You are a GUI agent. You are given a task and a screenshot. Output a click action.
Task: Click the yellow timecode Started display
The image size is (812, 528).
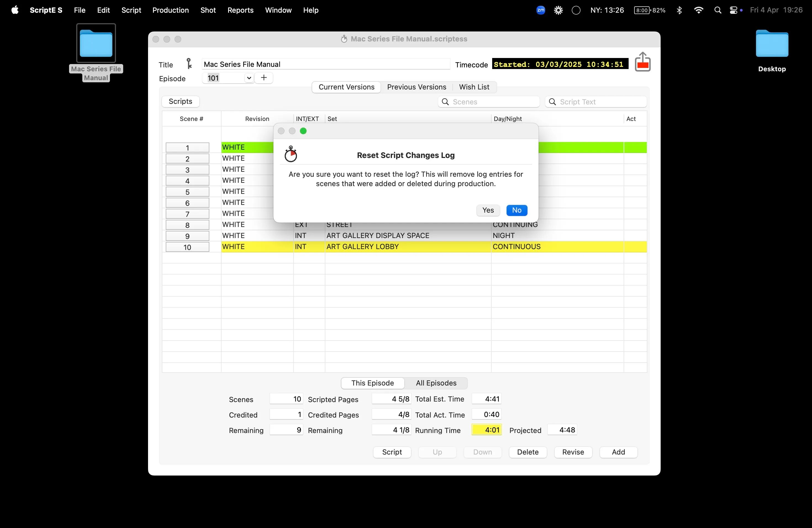[560, 64]
